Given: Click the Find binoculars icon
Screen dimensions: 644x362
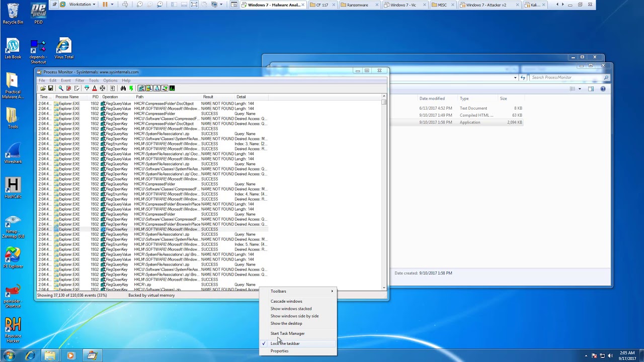Looking at the screenshot, I should [123, 88].
